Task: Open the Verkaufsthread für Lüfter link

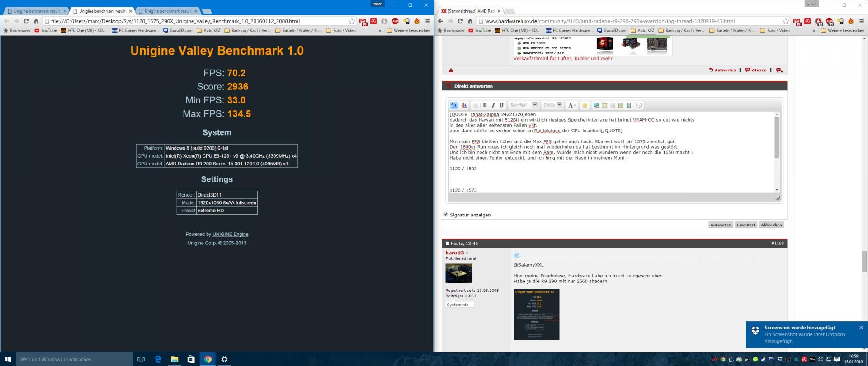Action: click(563, 58)
